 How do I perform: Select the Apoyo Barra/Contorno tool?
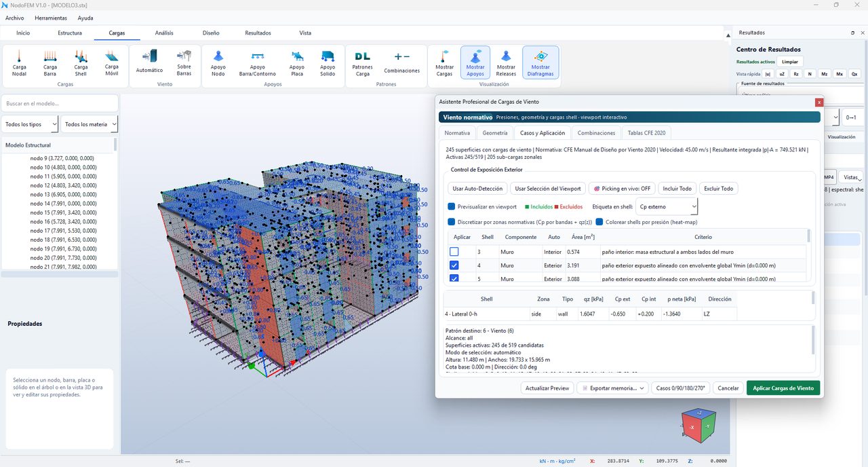[x=258, y=62]
